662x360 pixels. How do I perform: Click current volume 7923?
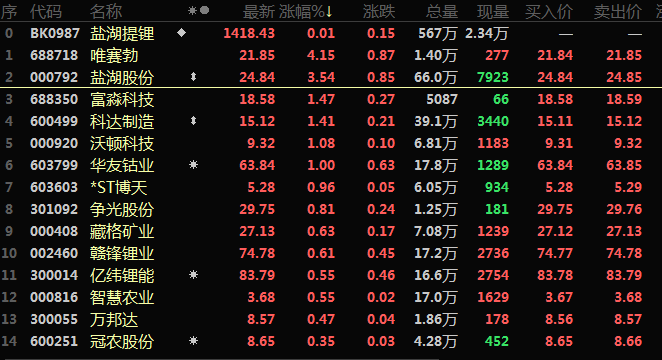493,77
